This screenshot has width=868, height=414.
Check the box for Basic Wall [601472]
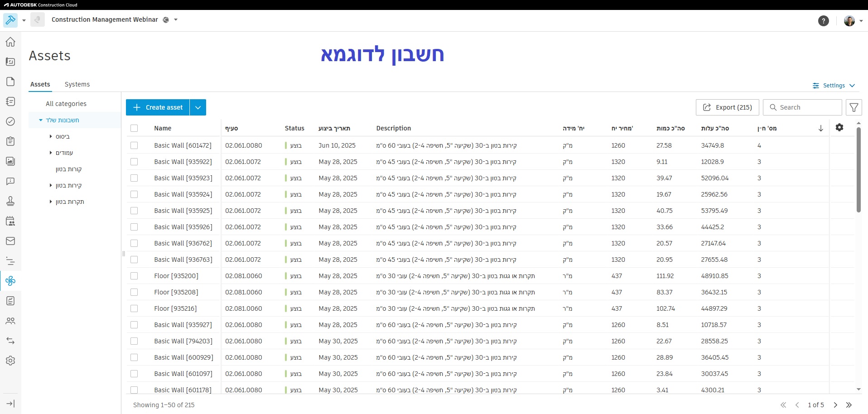[134, 145]
